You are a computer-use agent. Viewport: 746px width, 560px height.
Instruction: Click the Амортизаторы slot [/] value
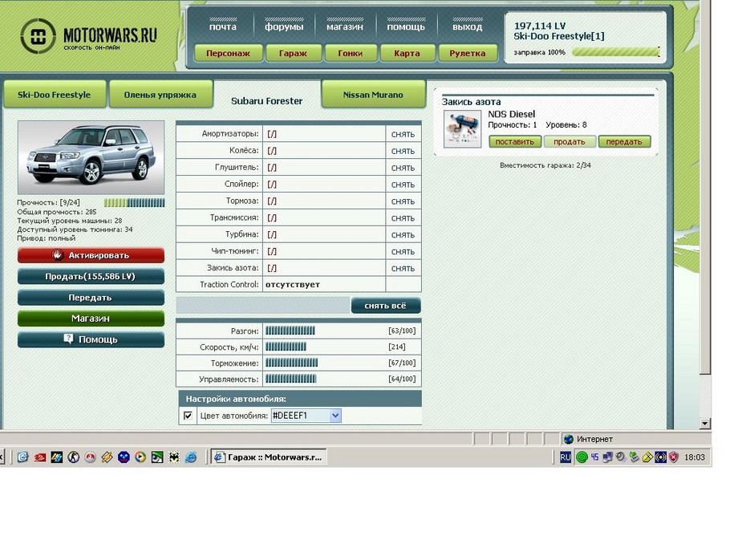point(272,134)
